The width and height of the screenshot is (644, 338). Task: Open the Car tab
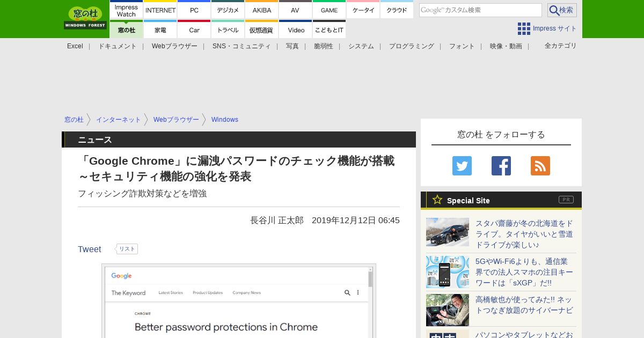click(x=194, y=30)
